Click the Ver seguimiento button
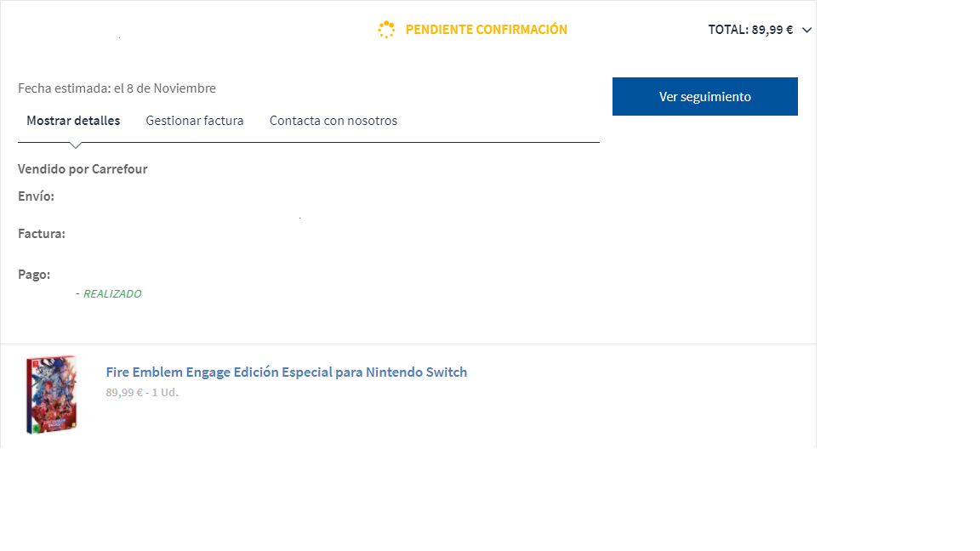 click(705, 96)
